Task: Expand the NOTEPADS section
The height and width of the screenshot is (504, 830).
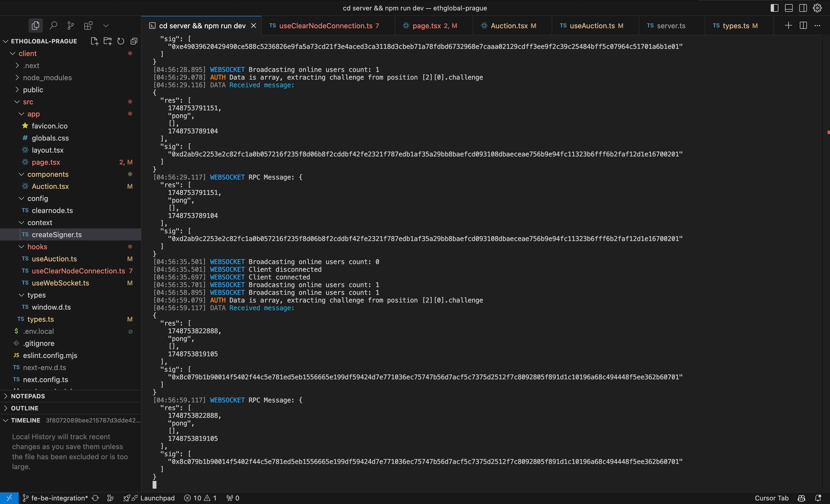Action: tap(70, 396)
